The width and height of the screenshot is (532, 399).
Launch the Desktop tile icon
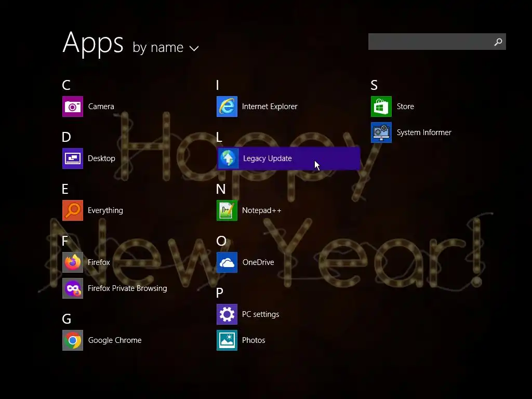click(x=73, y=158)
